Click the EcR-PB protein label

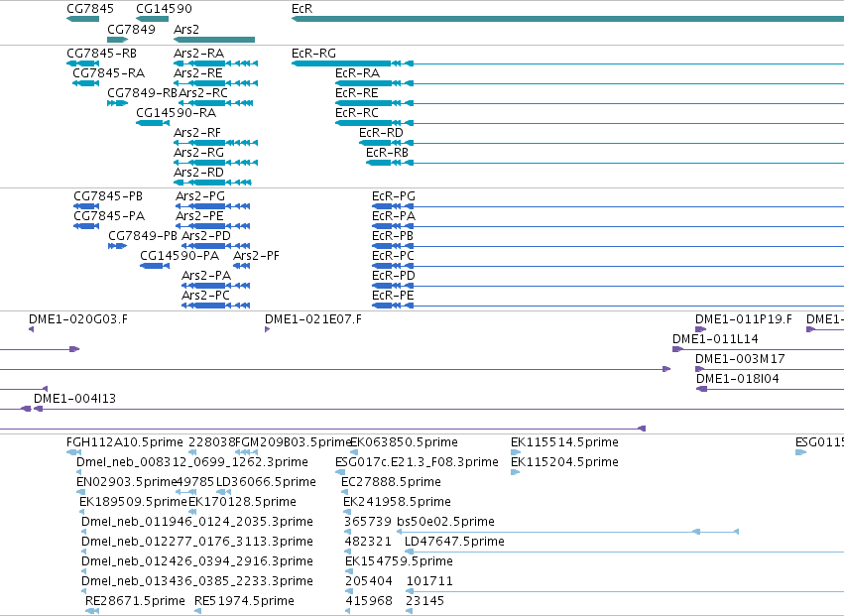pos(393,236)
